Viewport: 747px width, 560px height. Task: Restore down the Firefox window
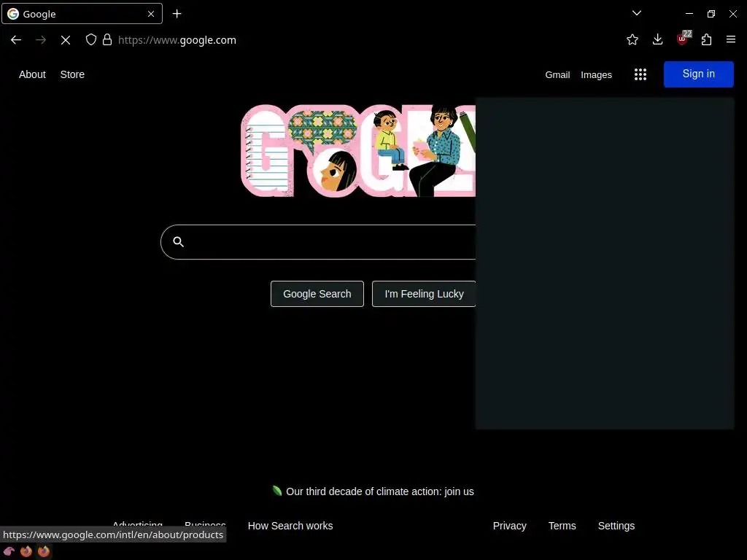pos(711,14)
